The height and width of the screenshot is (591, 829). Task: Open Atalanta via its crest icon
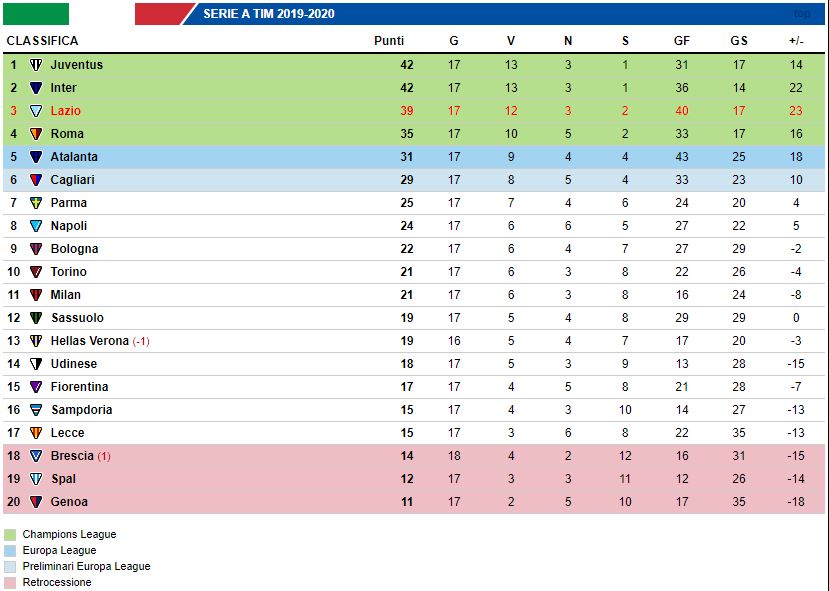pyautogui.click(x=36, y=157)
